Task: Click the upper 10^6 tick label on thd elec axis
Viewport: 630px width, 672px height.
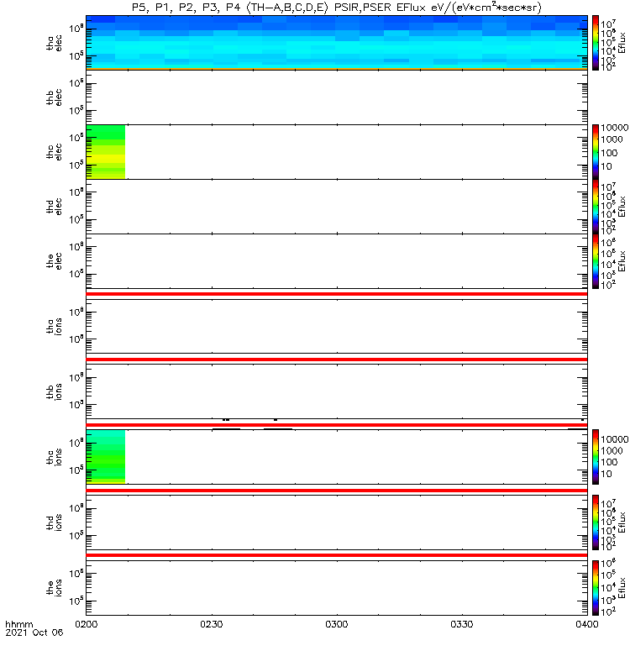Action: point(76,192)
